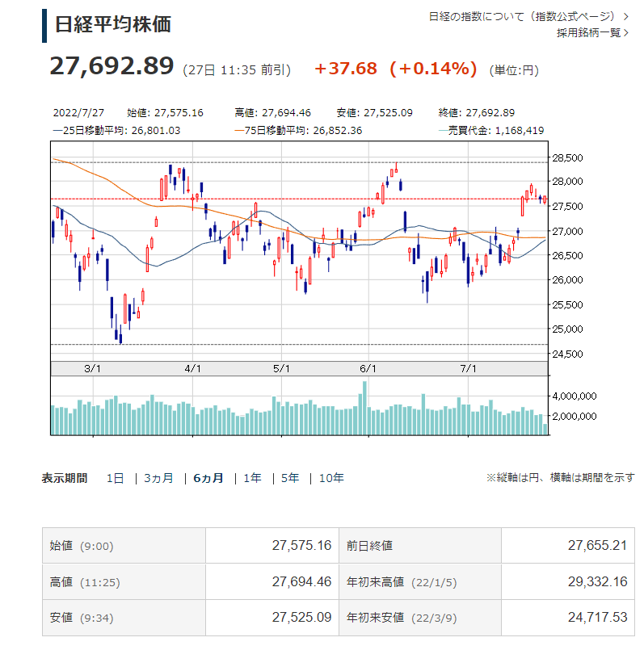Select the 1年 display period
Screen dimensions: 644x650
pos(252,478)
